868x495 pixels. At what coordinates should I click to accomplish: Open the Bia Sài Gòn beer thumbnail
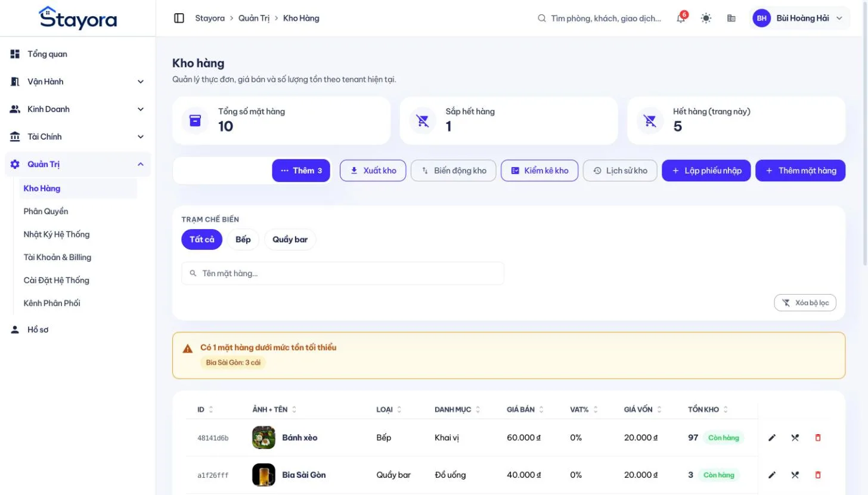click(263, 475)
